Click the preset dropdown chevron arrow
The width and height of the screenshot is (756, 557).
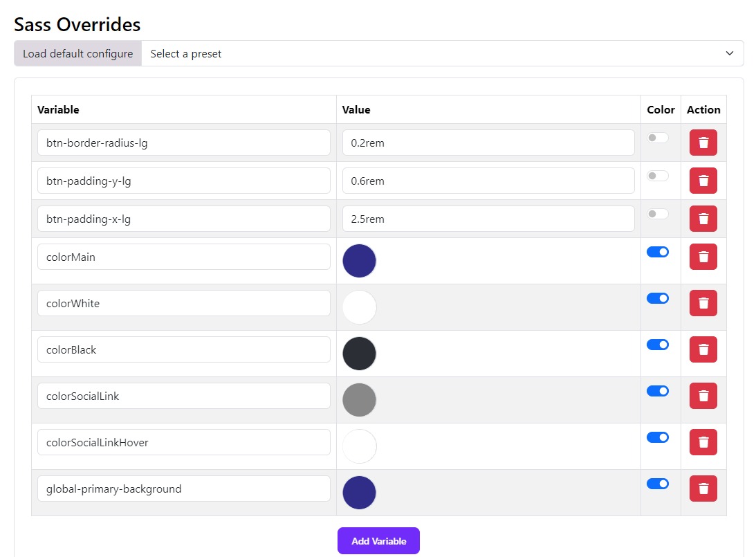[x=730, y=53]
